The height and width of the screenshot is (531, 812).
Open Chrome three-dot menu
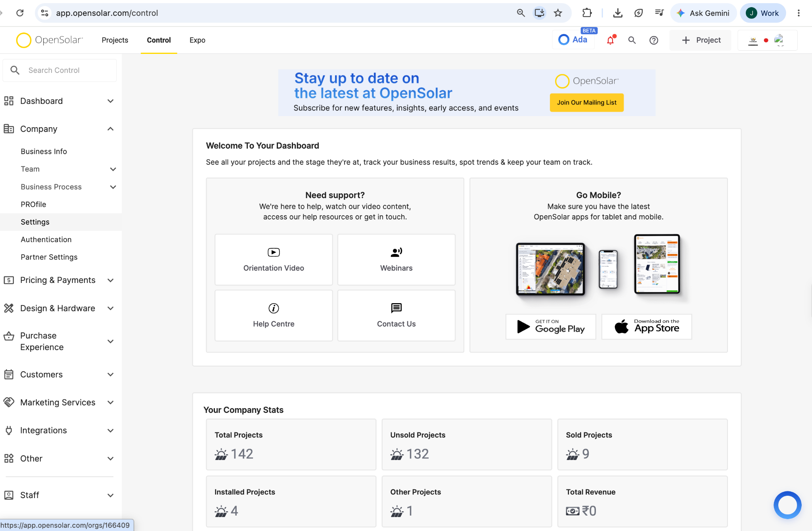[799, 13]
